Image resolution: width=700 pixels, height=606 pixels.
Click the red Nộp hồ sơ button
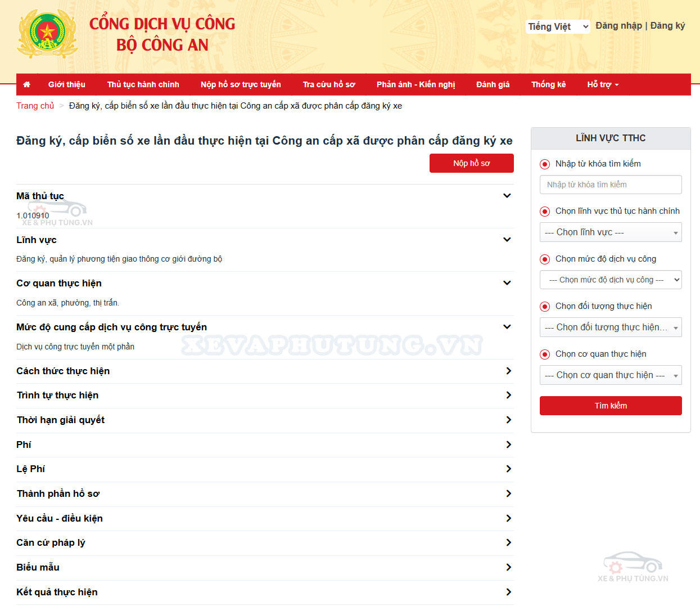(472, 163)
